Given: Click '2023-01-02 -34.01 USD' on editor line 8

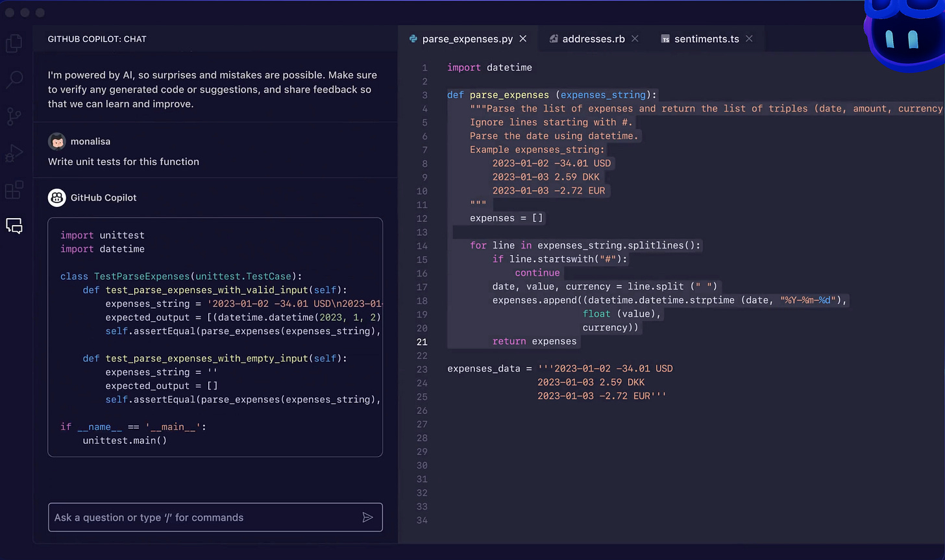Looking at the screenshot, I should click(x=552, y=163).
